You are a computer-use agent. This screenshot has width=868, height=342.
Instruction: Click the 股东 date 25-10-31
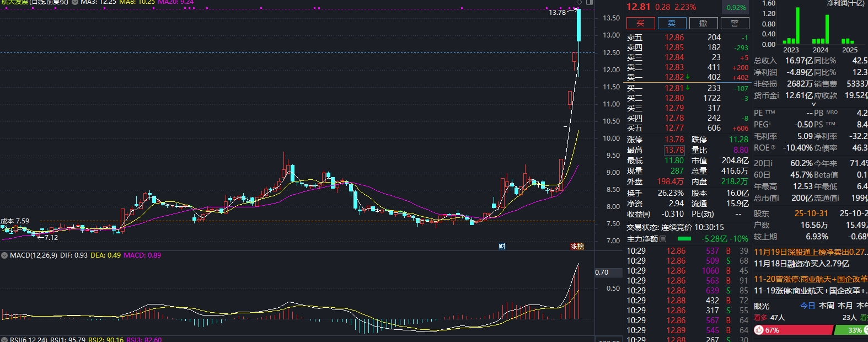point(811,213)
